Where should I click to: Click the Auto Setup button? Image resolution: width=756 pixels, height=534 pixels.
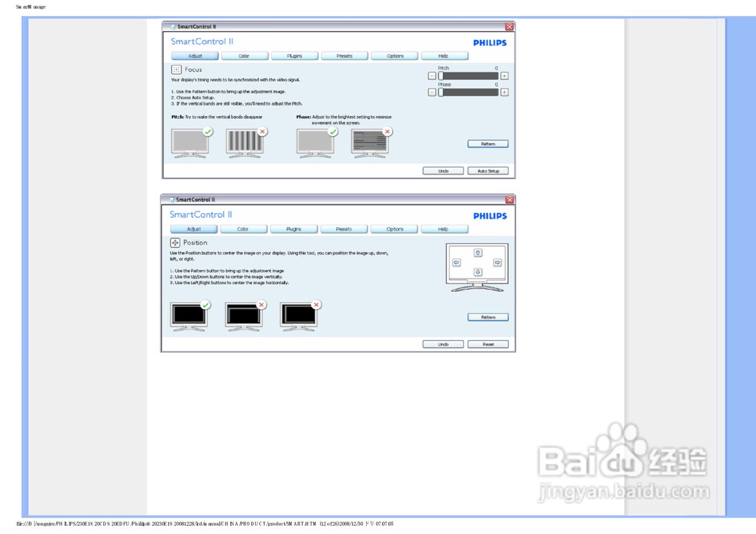(x=488, y=171)
